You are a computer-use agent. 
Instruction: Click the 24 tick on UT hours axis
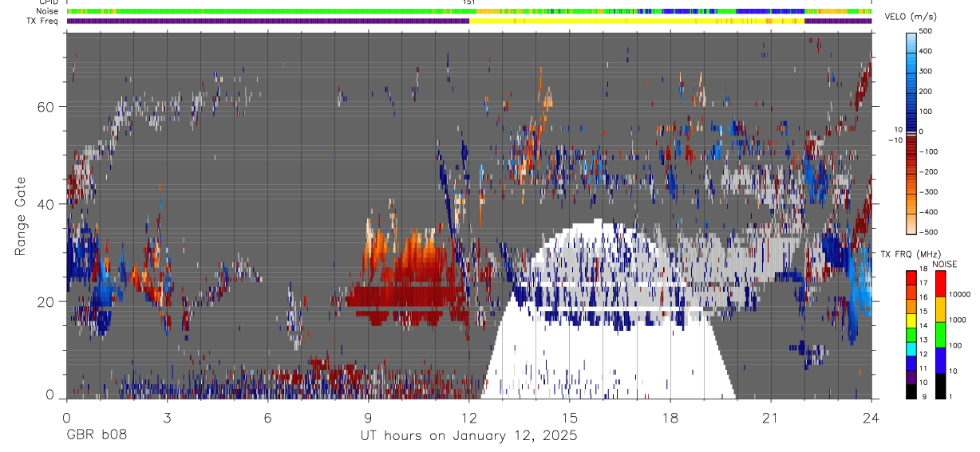(871, 418)
